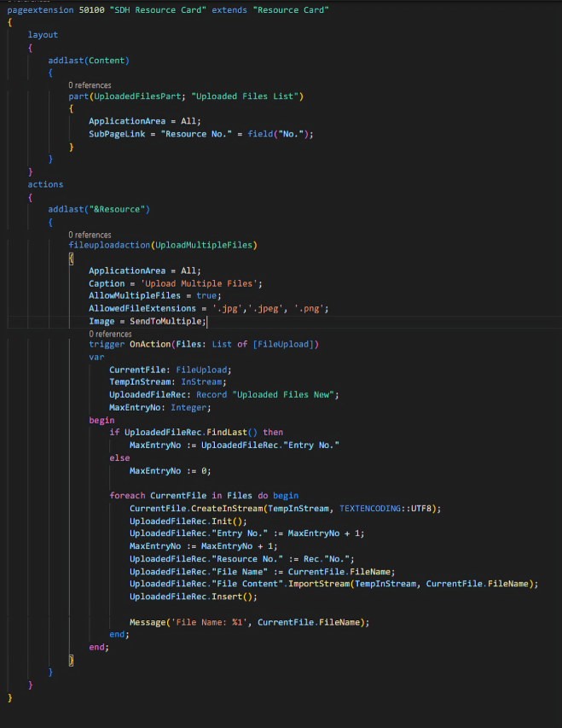Image resolution: width=562 pixels, height=728 pixels.
Task: Click 'TEXTENCODING::UTF8' argument
Action: click(385, 509)
